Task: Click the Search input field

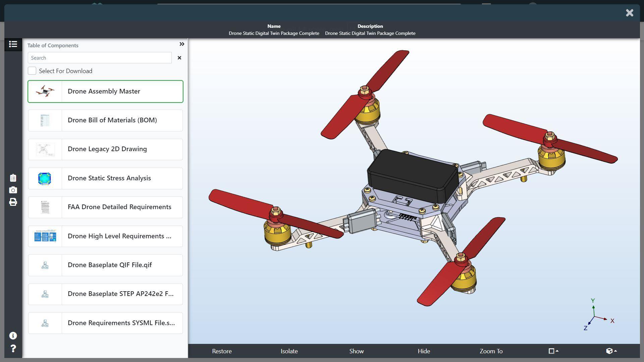Action: 100,57
